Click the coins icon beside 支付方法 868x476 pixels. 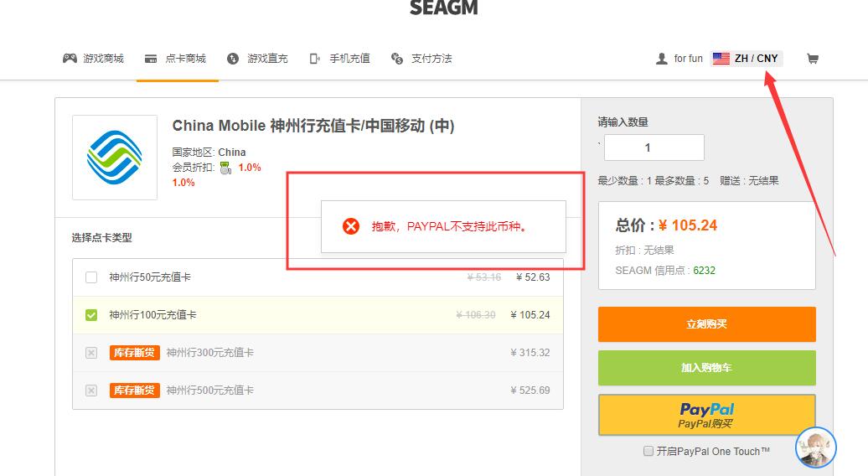tap(397, 59)
